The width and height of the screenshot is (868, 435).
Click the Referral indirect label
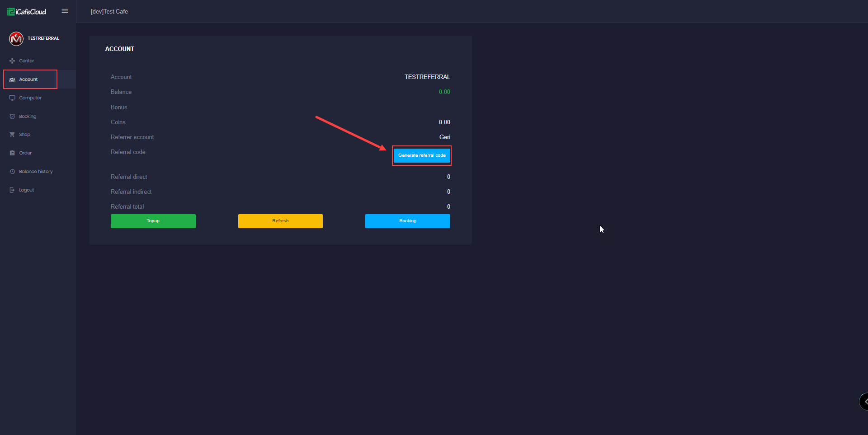pos(131,192)
